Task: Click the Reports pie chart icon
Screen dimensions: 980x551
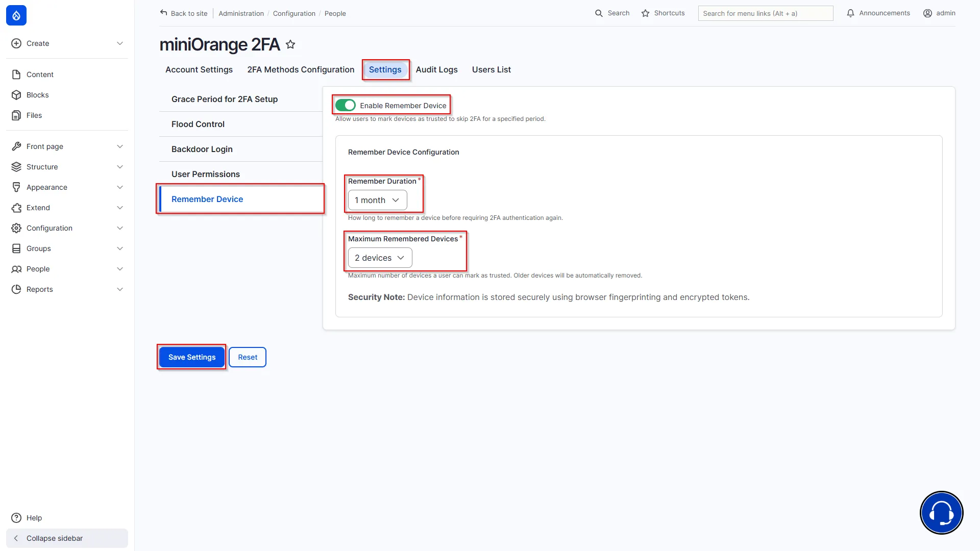Action: click(x=16, y=289)
